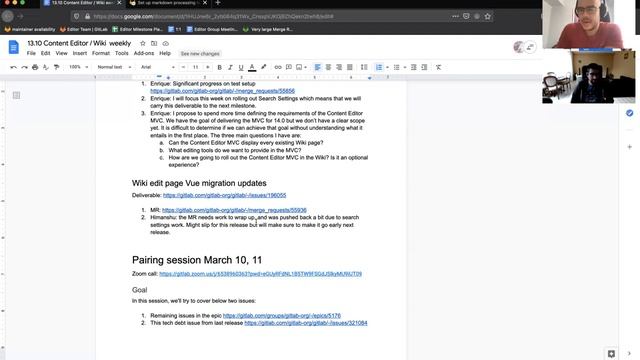This screenshot has height=360, width=640.
Task: Bookmark this page with the star icon
Action: pyautogui.click(x=488, y=16)
